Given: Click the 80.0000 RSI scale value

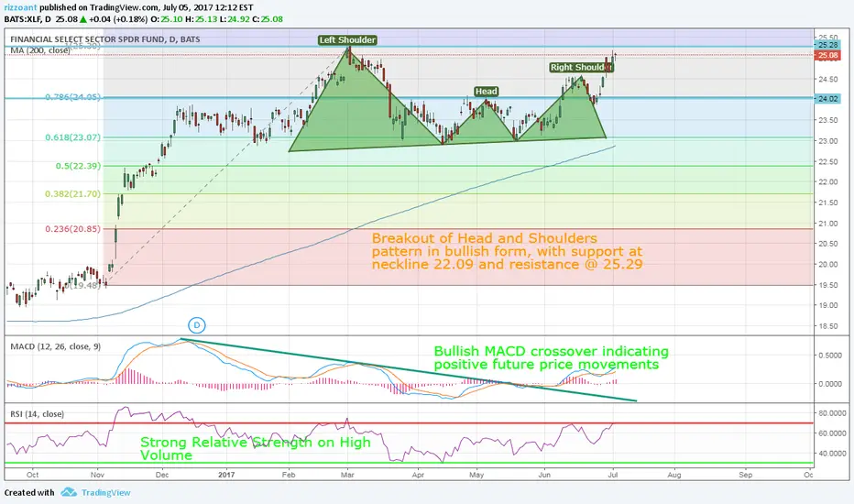Looking at the screenshot, I should coord(832,413).
